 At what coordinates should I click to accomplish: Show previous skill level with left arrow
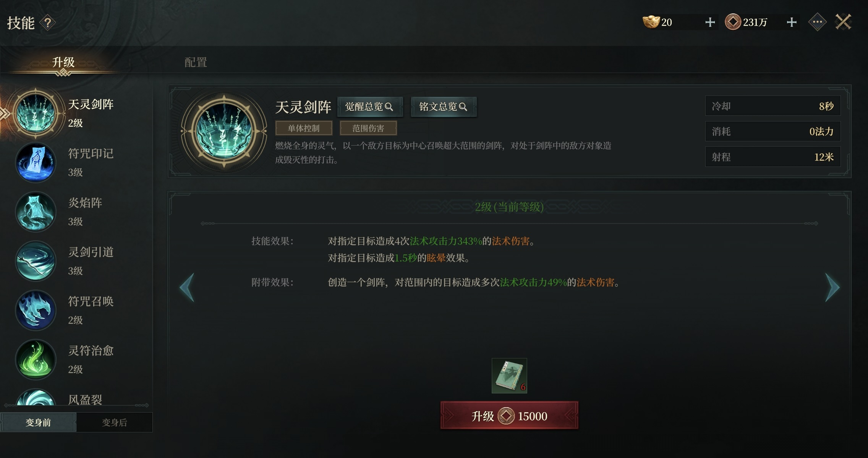click(x=187, y=287)
